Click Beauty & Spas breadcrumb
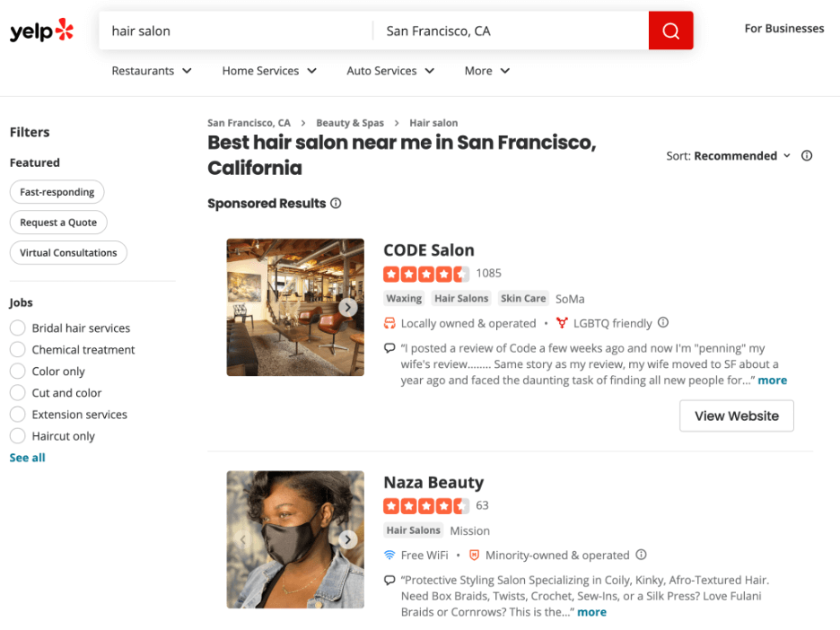Screen dimensions: 840x630 tap(350, 123)
